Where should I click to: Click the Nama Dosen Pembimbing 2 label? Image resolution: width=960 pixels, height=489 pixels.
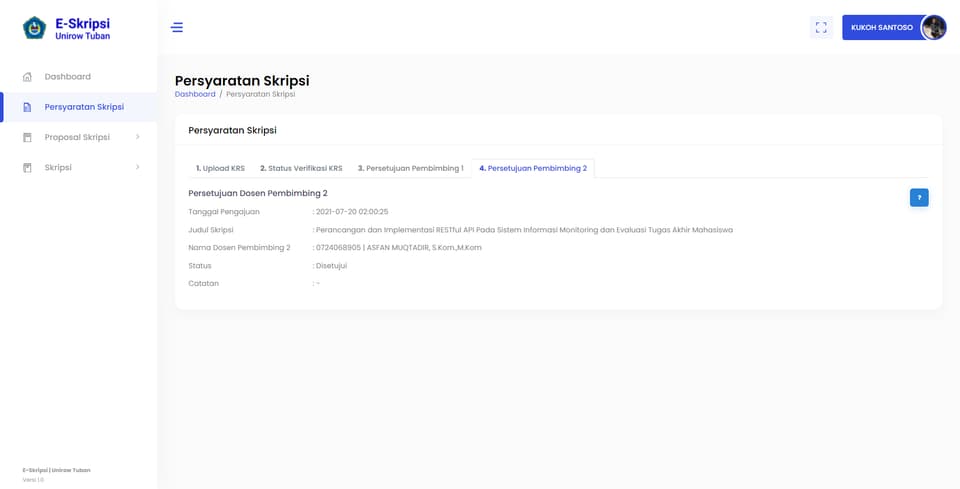pyautogui.click(x=239, y=248)
